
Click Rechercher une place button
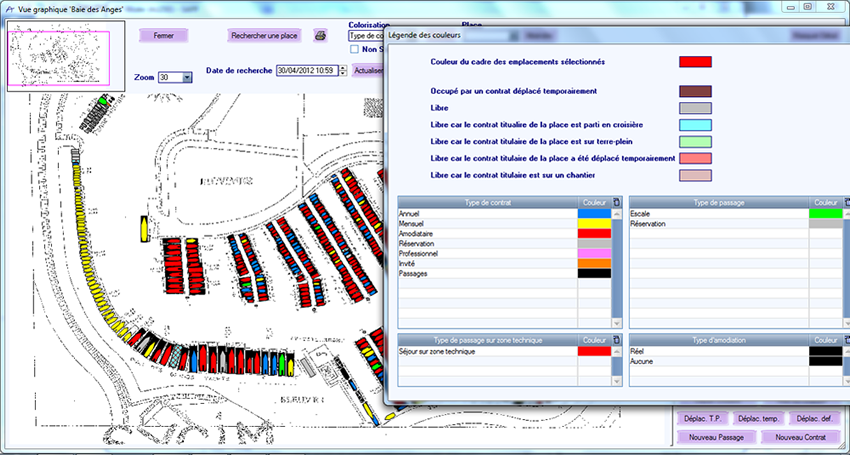click(x=264, y=35)
